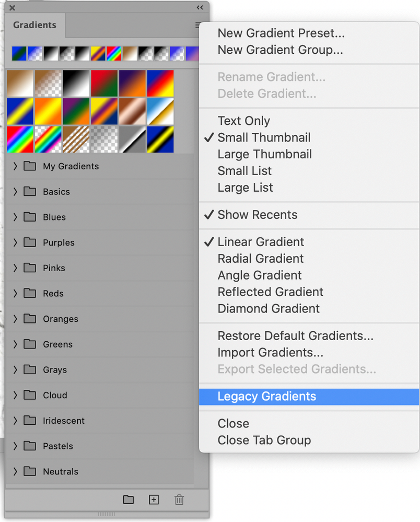
Task: Expand the Iridescent gradient group
Action: coord(15,421)
